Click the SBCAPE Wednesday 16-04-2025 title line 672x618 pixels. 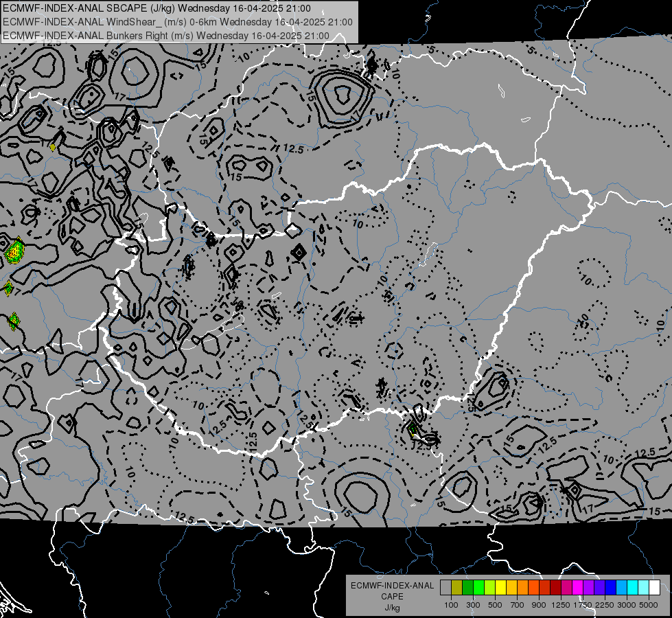click(x=157, y=8)
